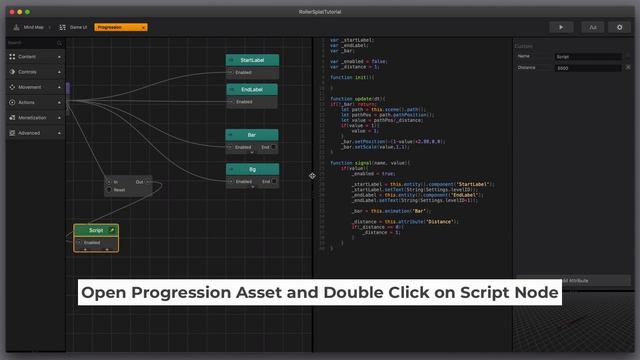Click the magnifier icon in the search box

pos(60,43)
